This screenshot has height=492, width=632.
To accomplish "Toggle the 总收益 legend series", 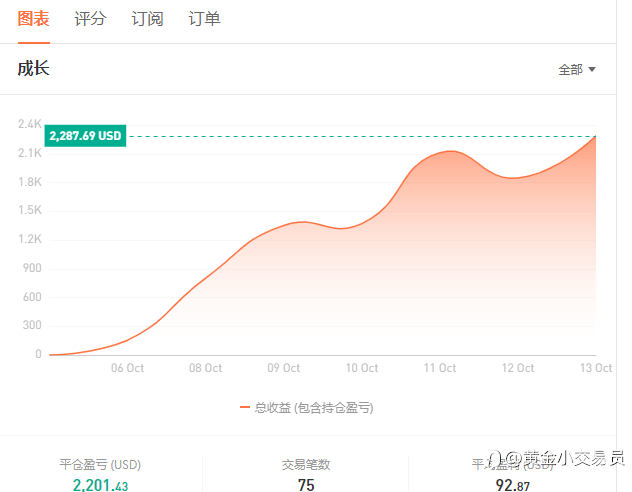I will tap(313, 407).
